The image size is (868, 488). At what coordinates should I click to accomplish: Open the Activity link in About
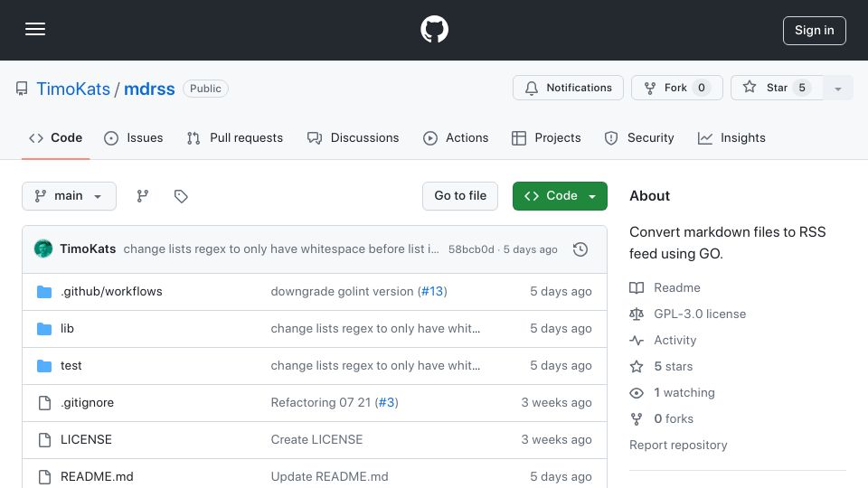[x=675, y=341]
